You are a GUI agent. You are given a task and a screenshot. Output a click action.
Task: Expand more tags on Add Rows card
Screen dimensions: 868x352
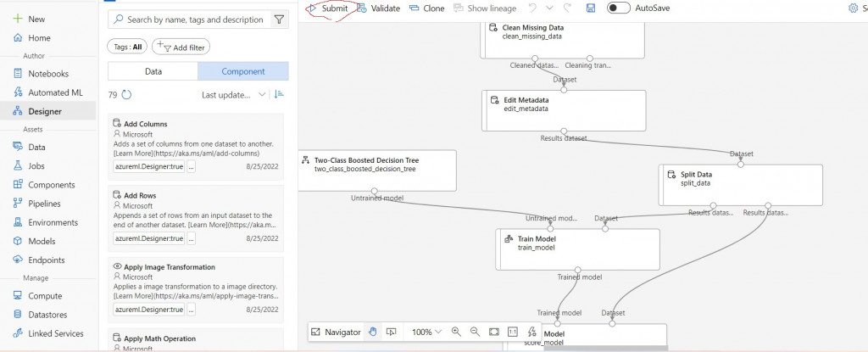(191, 238)
